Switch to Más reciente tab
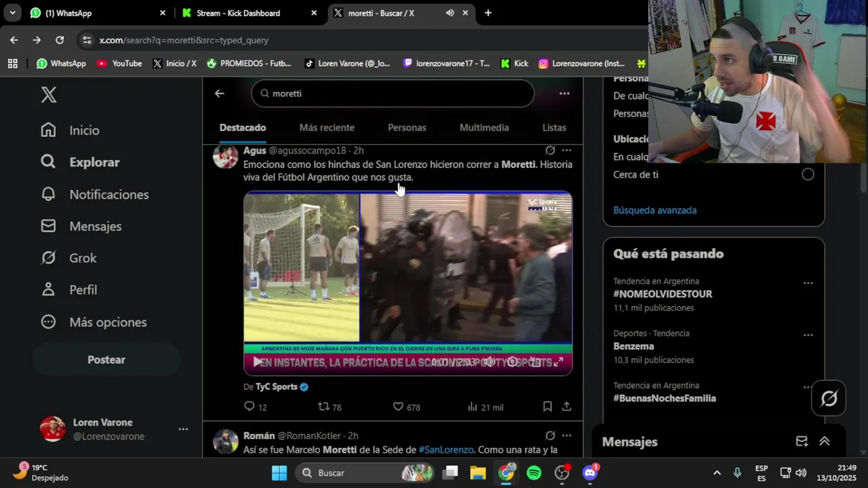The image size is (868, 488). click(x=327, y=127)
